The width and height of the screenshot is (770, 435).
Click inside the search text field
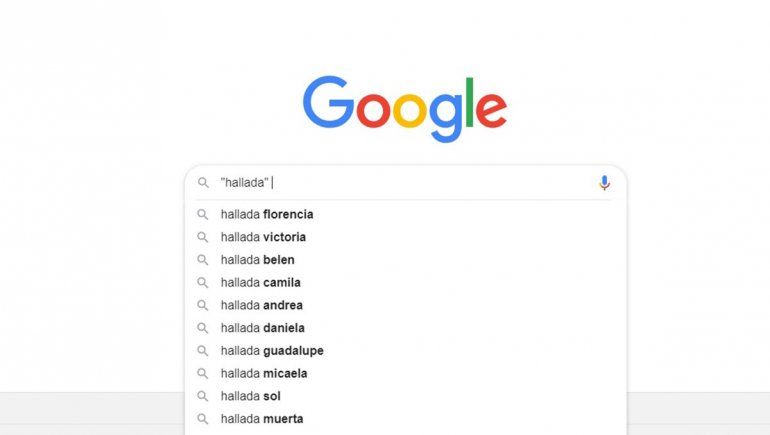pos(420,183)
